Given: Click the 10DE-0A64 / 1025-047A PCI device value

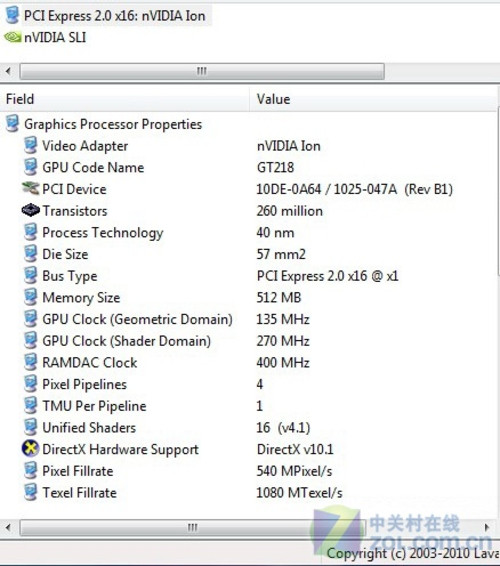Looking at the screenshot, I should click(x=355, y=189).
